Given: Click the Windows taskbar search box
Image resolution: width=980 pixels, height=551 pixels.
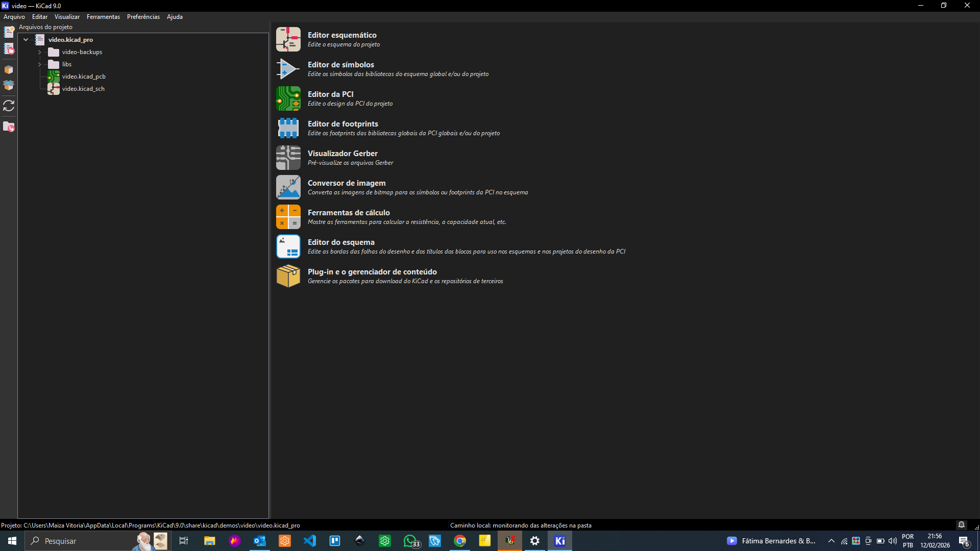Looking at the screenshot, I should (82, 541).
